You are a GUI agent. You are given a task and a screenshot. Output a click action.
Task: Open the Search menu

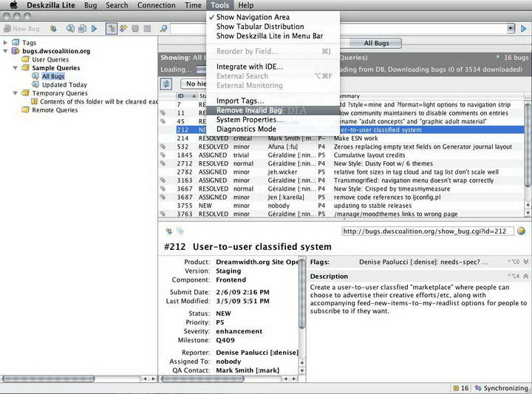(x=117, y=5)
